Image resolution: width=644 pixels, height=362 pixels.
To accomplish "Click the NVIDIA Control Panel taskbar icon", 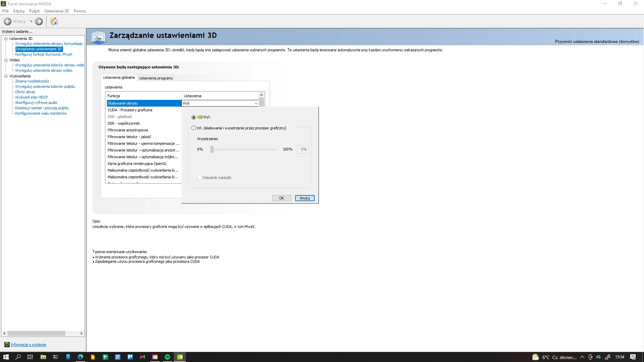I will coord(180,357).
